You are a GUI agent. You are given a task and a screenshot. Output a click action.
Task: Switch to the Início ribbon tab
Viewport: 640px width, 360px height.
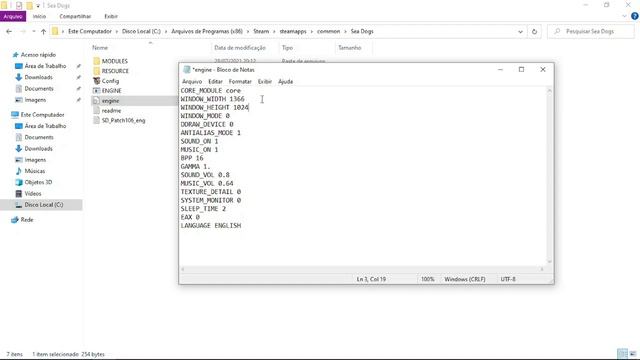[x=39, y=16]
